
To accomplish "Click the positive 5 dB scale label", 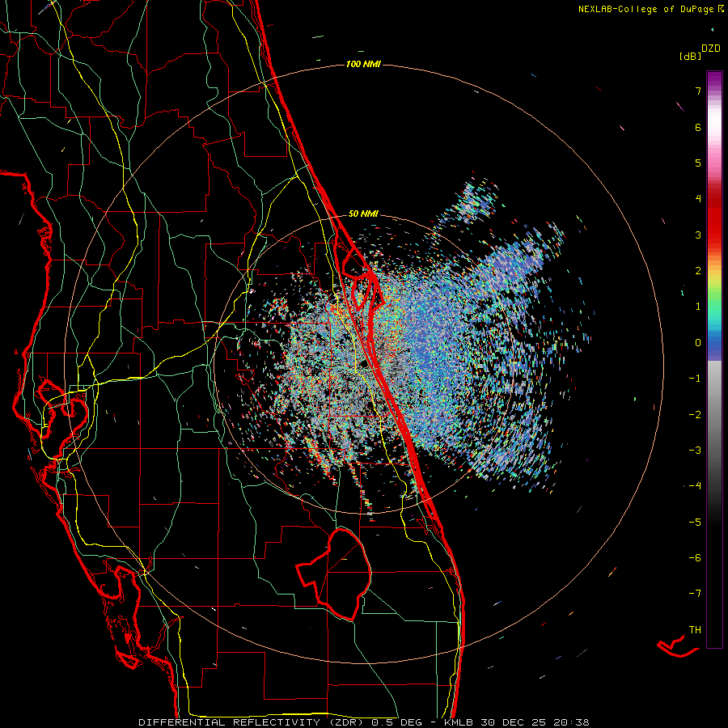I will coord(698,163).
